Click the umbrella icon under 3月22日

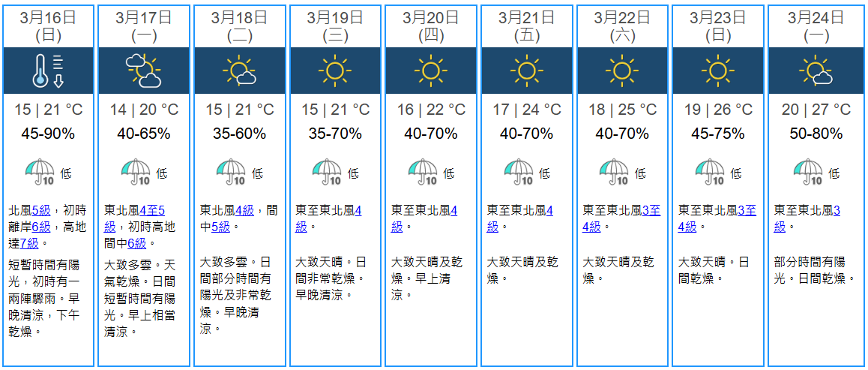click(614, 172)
